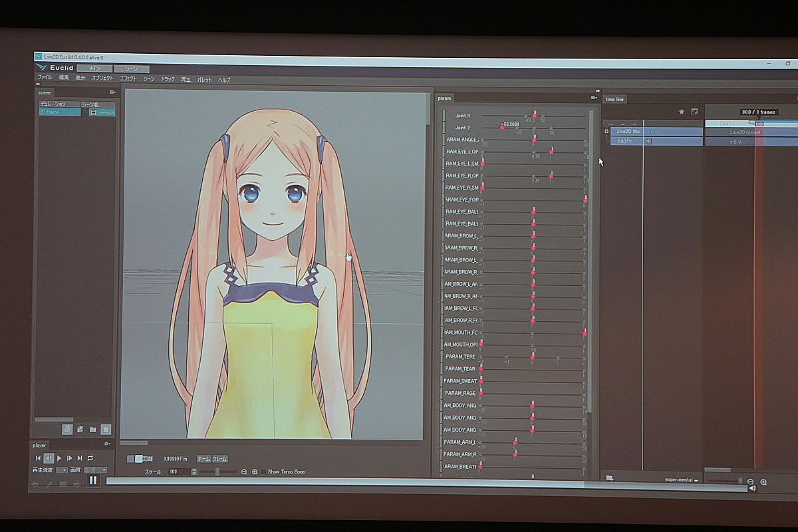The width and height of the screenshot is (798, 532).
Task: Jump to first frame in player panel
Action: coord(38,458)
